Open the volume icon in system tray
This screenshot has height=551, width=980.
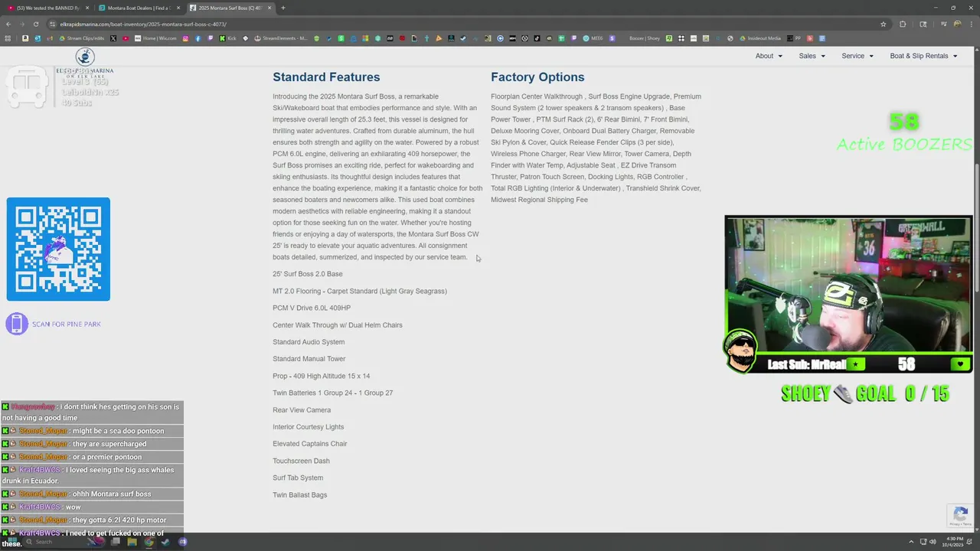pos(932,542)
